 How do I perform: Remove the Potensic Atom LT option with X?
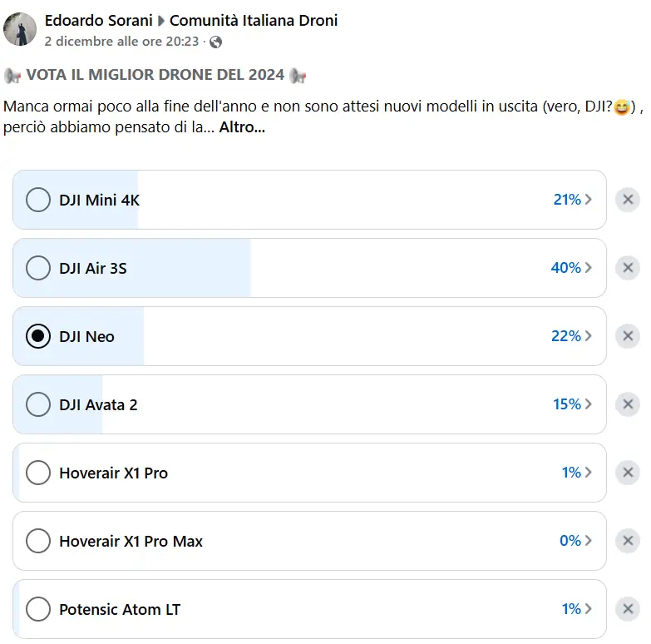click(x=628, y=609)
